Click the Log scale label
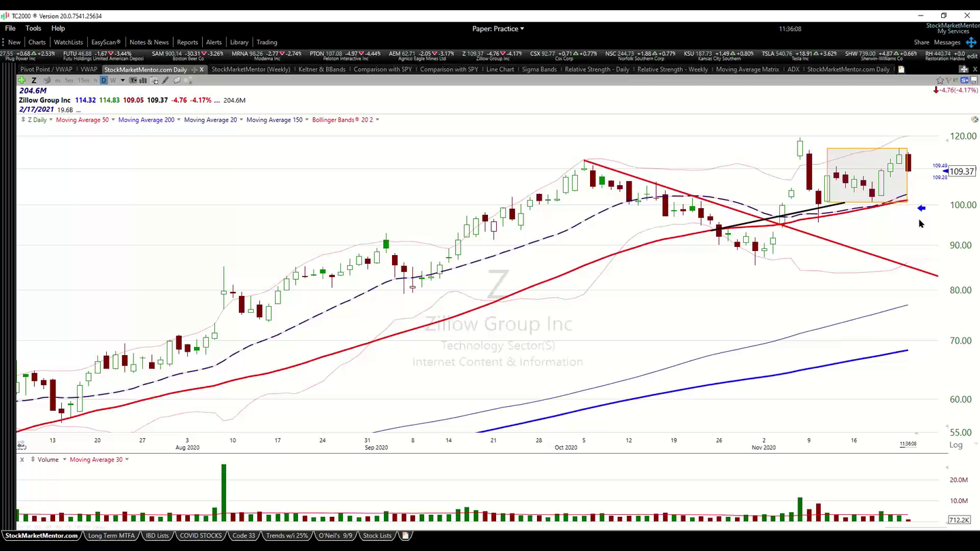 956,445
